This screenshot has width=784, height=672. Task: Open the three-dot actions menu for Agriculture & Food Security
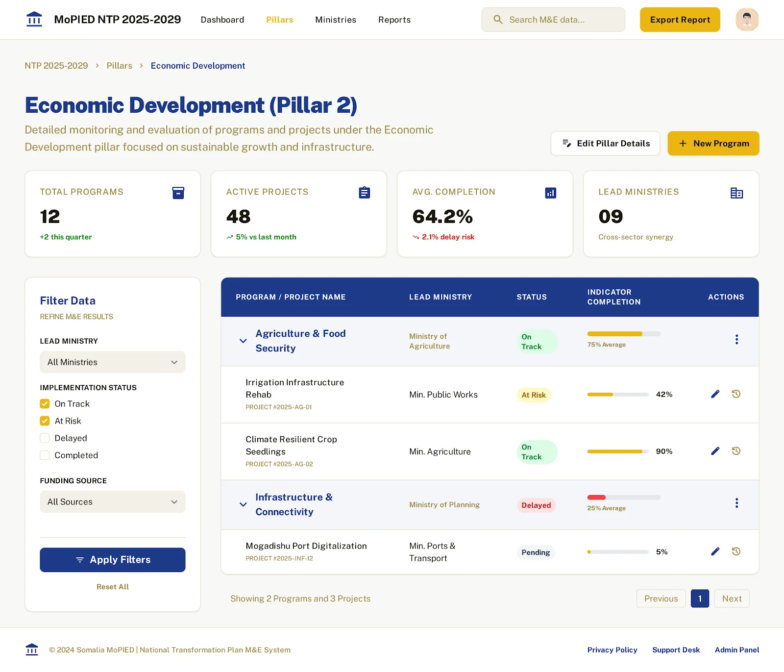point(736,339)
